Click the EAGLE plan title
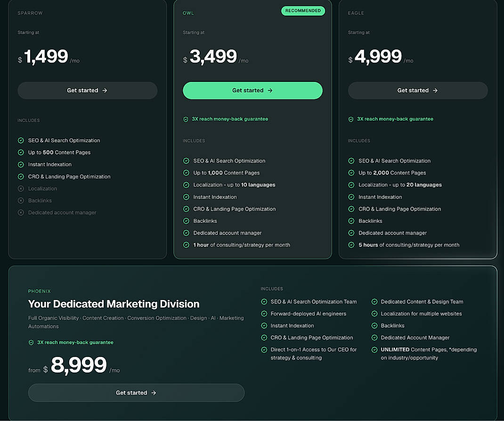 click(356, 13)
